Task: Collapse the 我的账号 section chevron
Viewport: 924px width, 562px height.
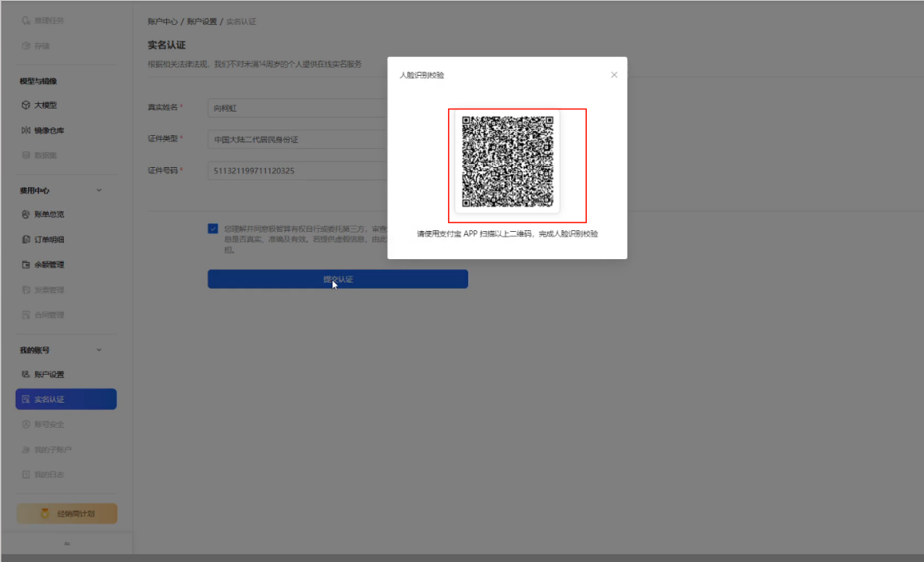Action: point(99,350)
